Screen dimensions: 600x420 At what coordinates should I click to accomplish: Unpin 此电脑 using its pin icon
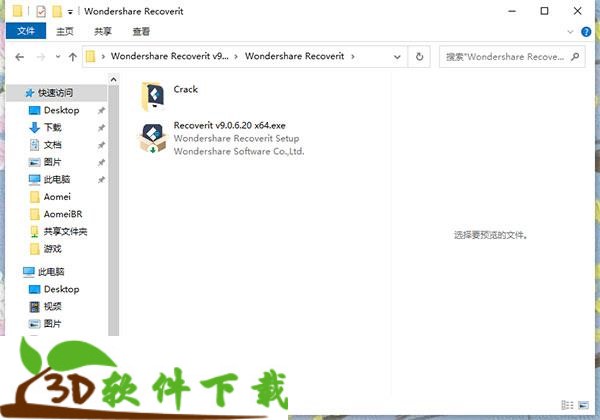pos(101,180)
